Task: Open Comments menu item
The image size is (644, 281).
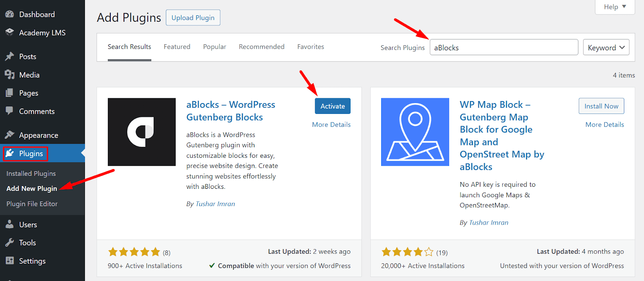Action: coord(37,111)
